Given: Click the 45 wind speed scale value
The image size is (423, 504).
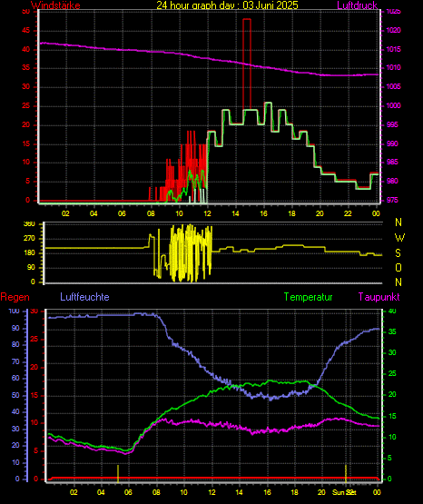Looking at the screenshot, I should (x=25, y=31).
